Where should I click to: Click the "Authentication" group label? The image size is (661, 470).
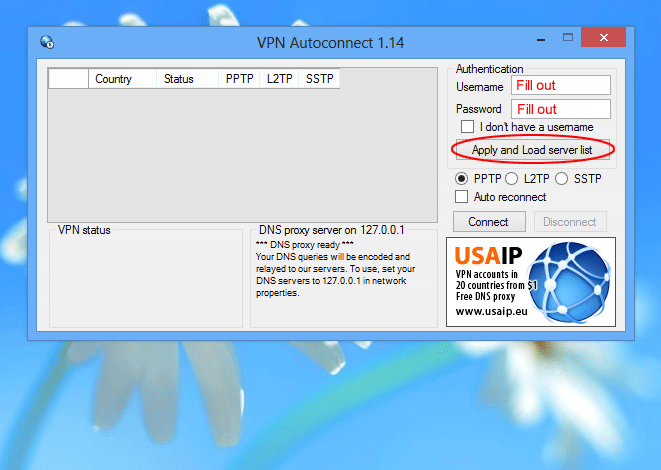[x=489, y=69]
